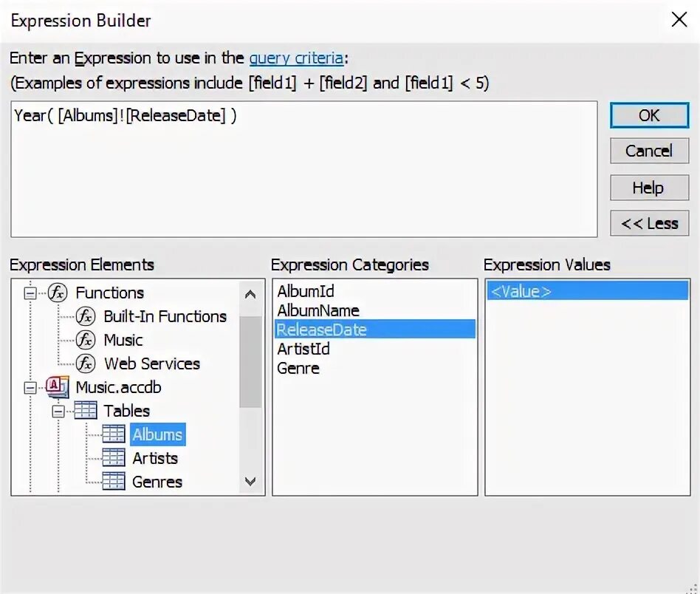Choose ArtistId in Expression Categories
The image size is (700, 594).
(x=374, y=349)
